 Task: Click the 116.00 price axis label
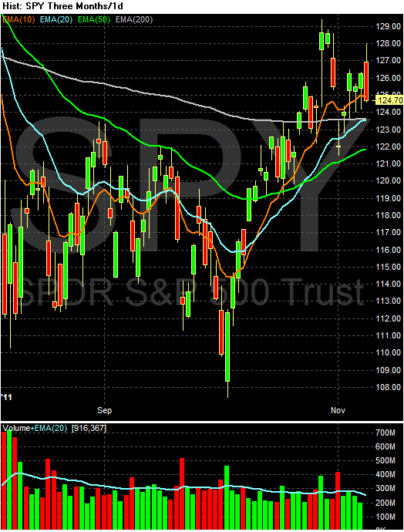389,250
